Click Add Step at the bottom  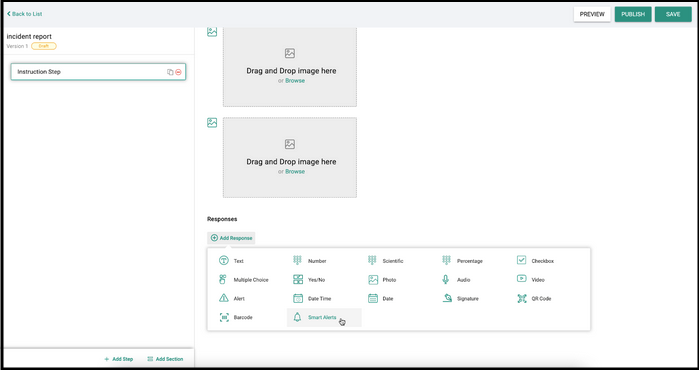point(119,359)
